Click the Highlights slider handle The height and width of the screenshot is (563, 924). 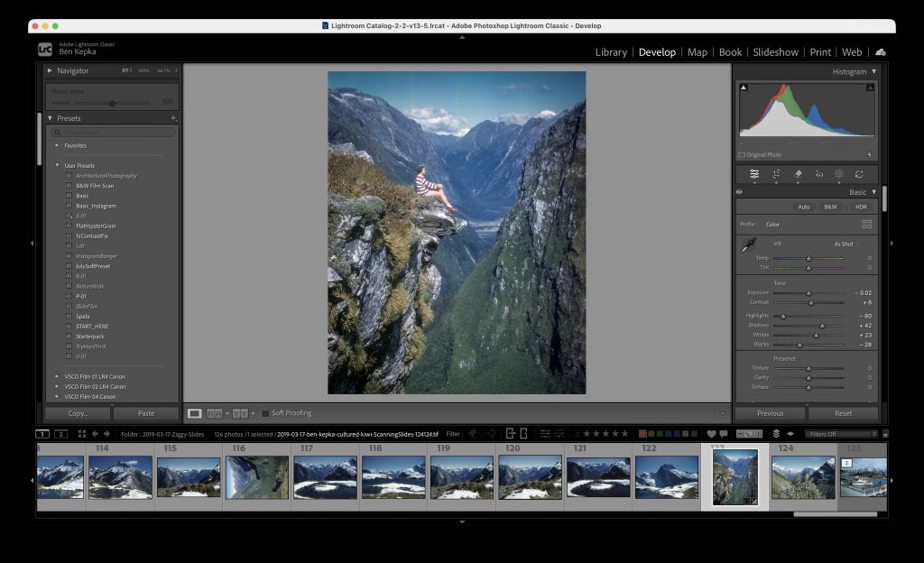click(783, 317)
